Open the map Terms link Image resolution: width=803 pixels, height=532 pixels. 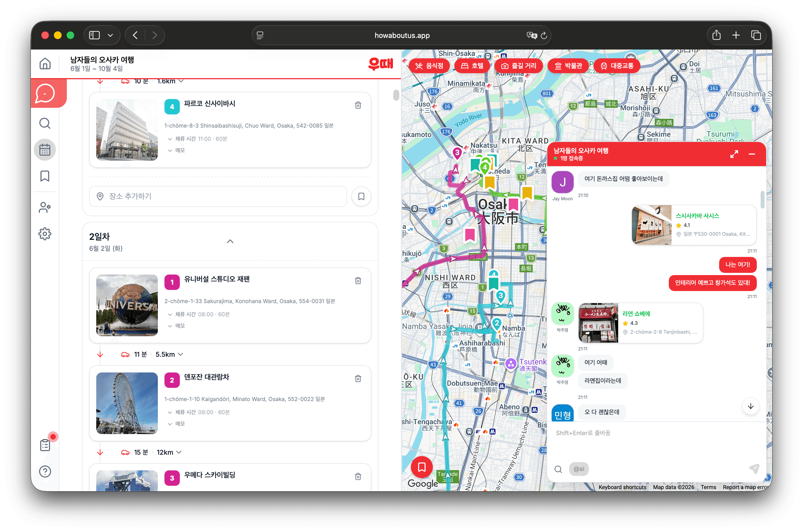pyautogui.click(x=708, y=487)
